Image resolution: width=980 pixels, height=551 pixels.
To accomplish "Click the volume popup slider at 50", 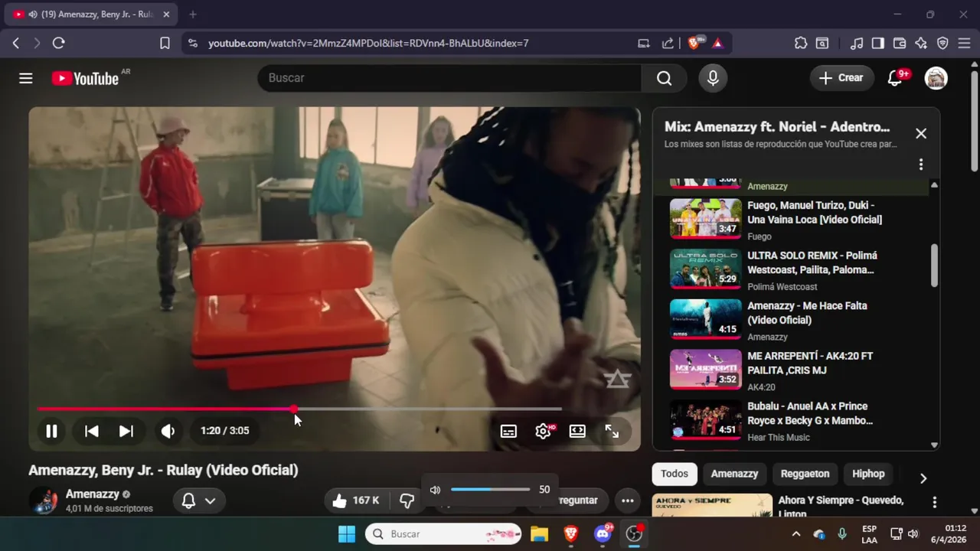I will [490, 490].
